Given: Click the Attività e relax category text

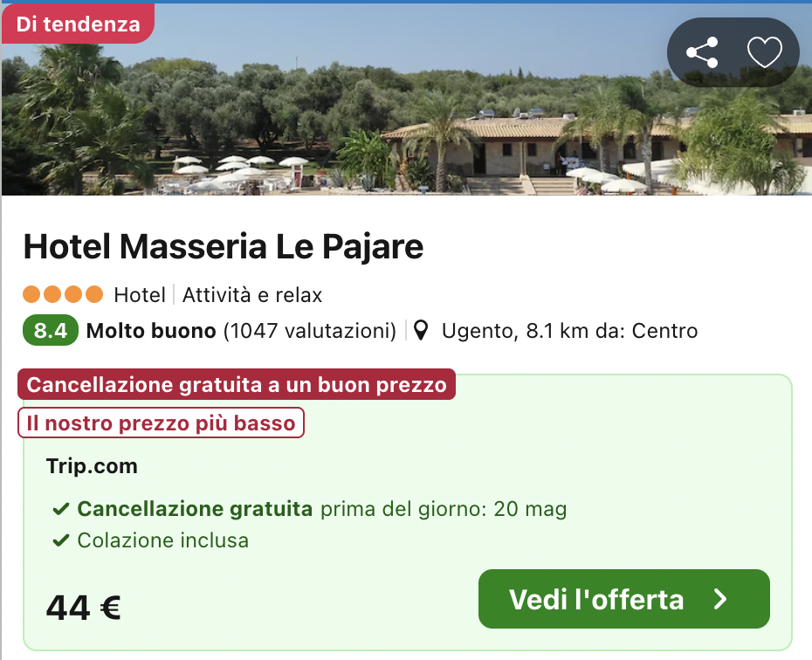Looking at the screenshot, I should pos(252,295).
